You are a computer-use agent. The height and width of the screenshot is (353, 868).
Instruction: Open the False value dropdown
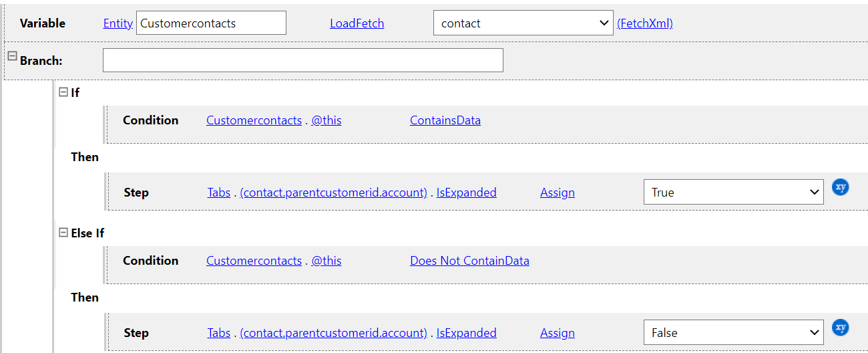click(x=733, y=333)
